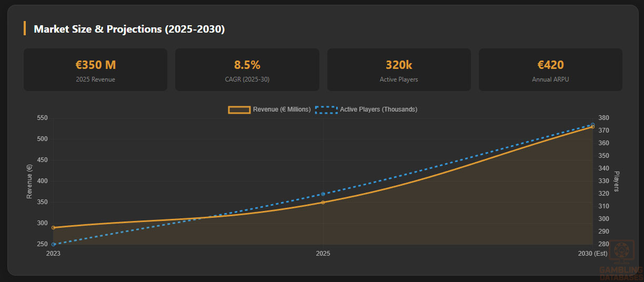Toggle the Revenue (€ Millions) legend label
This screenshot has height=282, width=644.
(281, 109)
